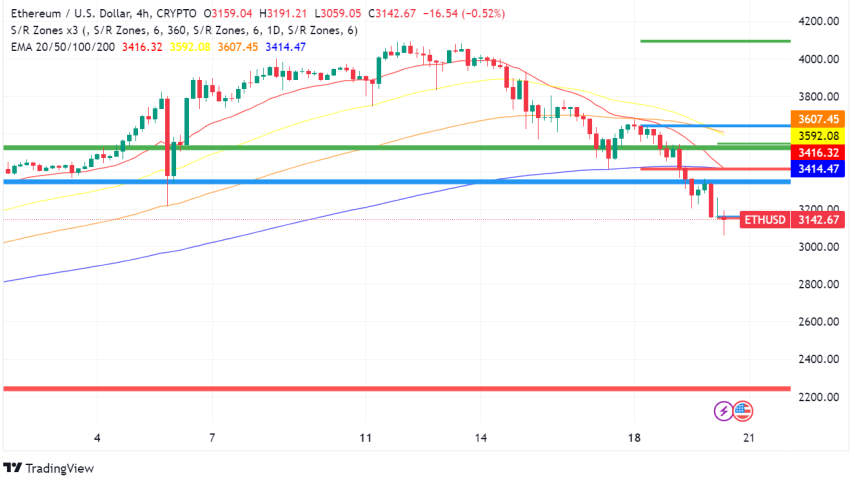This screenshot has height=485, width=852.
Task: Click date label 14 on time axis
Action: pyautogui.click(x=480, y=438)
